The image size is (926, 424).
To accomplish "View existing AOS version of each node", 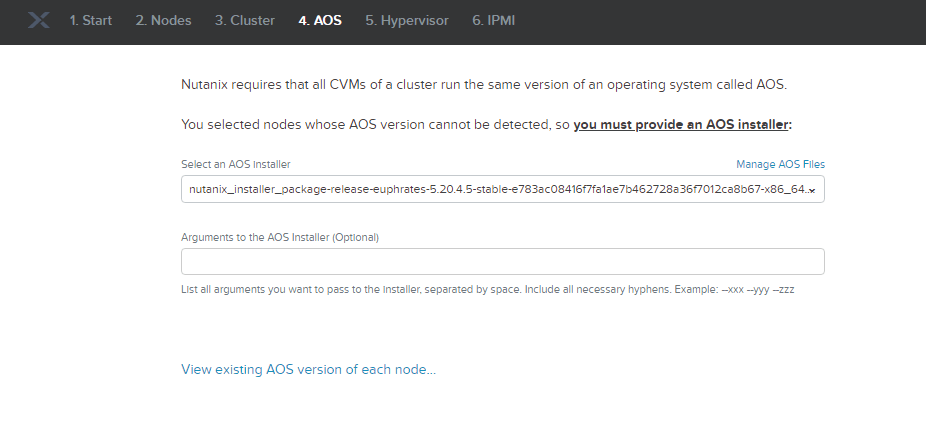I will pyautogui.click(x=308, y=370).
